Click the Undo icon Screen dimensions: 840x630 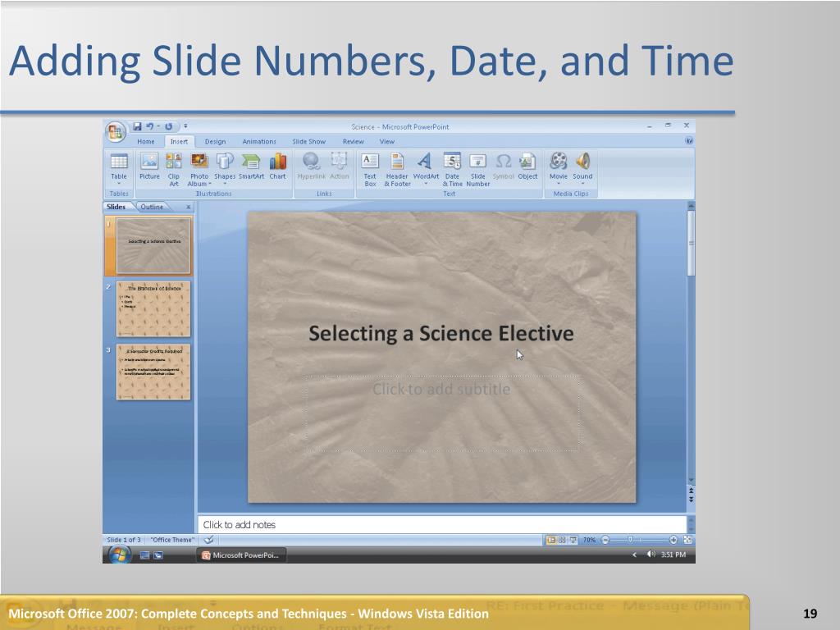pos(149,126)
